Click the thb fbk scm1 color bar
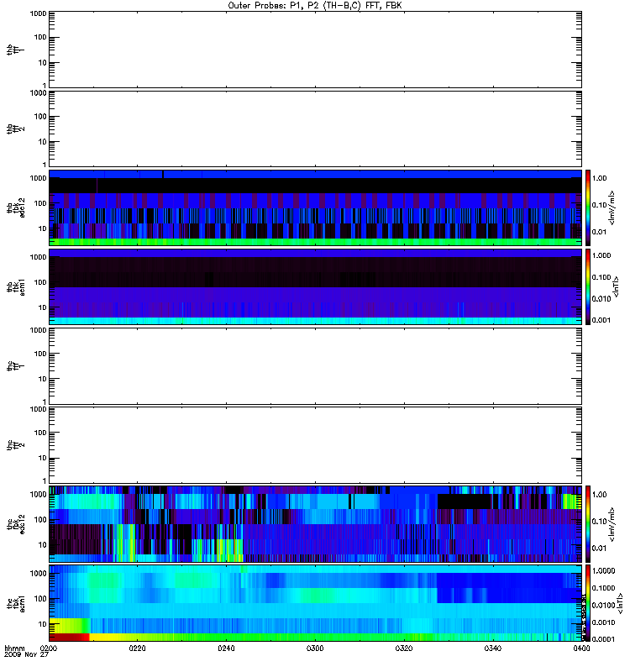630x672 pixels. click(588, 286)
